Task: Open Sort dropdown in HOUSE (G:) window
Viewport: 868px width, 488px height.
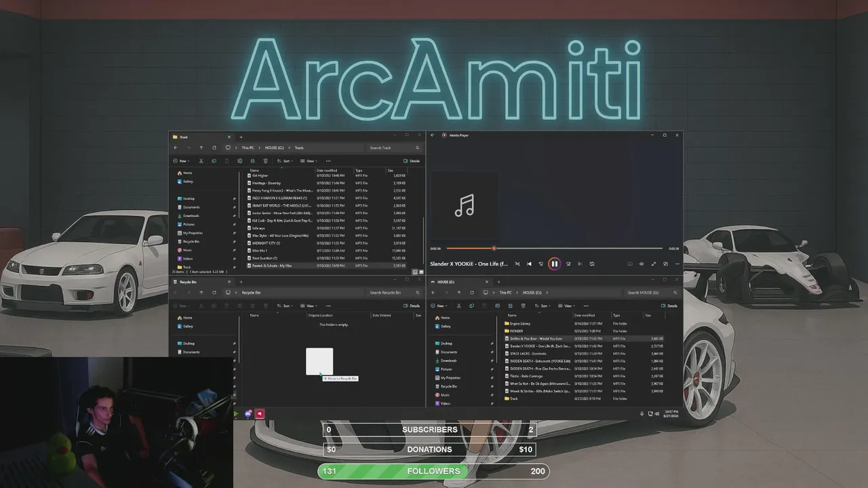Action: [x=542, y=306]
